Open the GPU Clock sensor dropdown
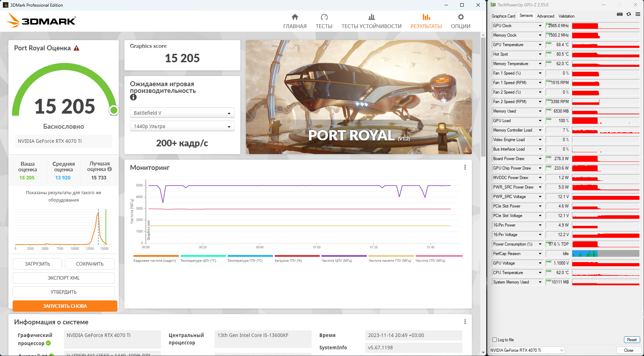The height and width of the screenshot is (356, 644). 540,26
